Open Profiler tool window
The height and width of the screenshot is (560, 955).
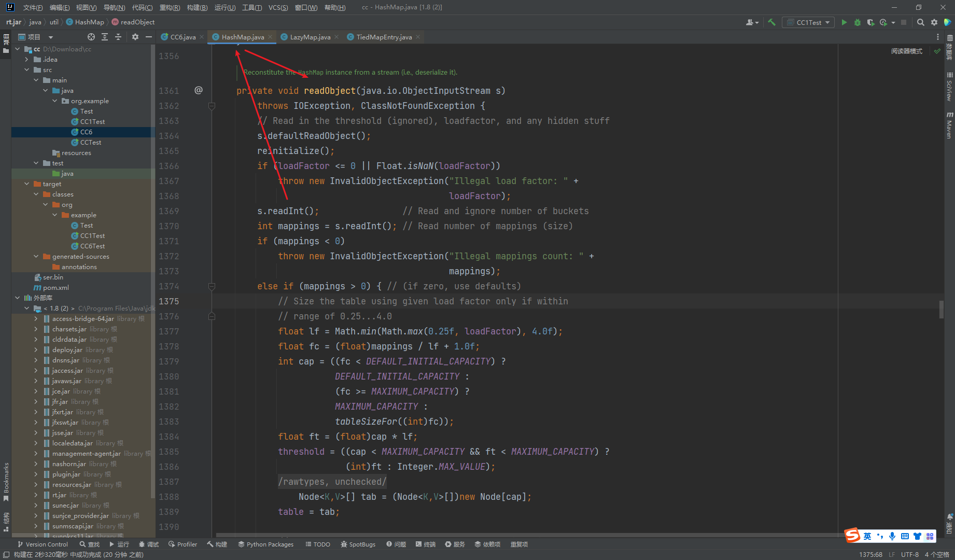[x=182, y=544]
